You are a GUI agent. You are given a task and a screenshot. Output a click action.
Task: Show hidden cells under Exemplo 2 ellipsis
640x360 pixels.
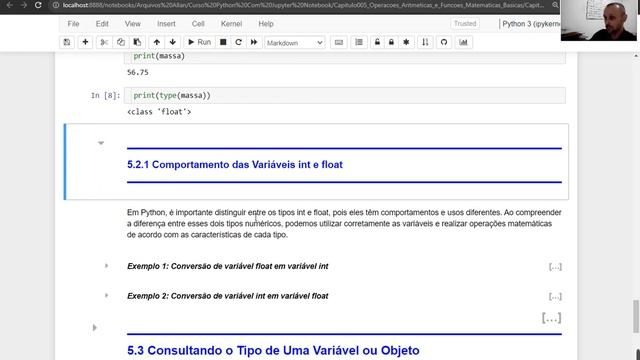point(555,296)
